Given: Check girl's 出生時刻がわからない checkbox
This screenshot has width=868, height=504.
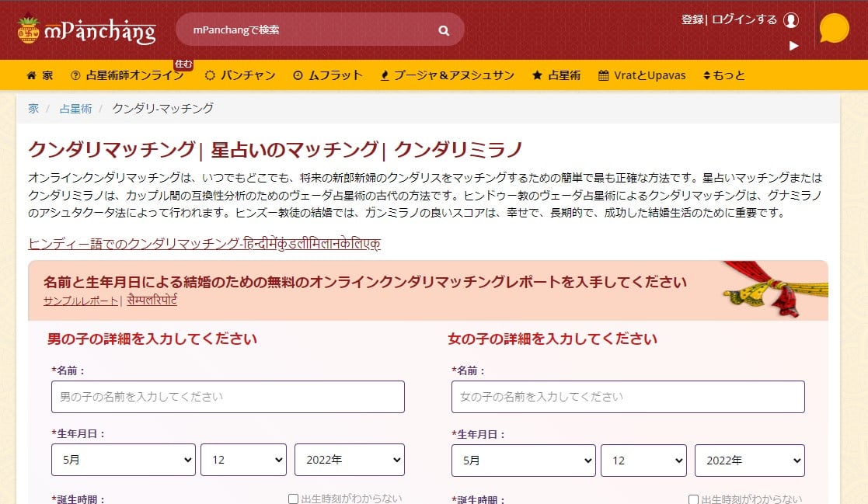Looking at the screenshot, I should tap(693, 499).
